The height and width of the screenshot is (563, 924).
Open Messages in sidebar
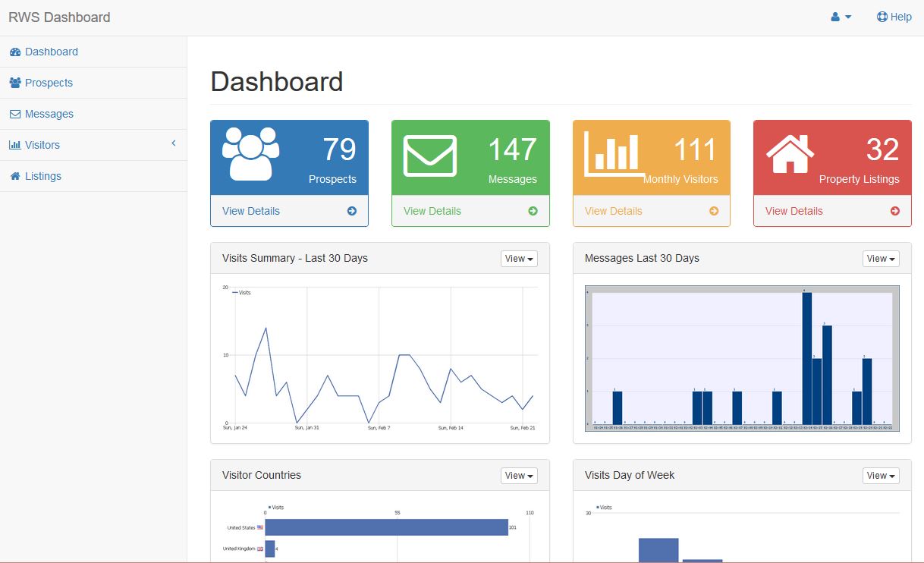click(93, 114)
